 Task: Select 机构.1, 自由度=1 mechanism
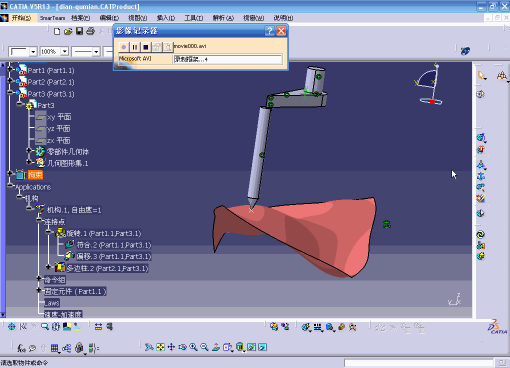point(74,210)
